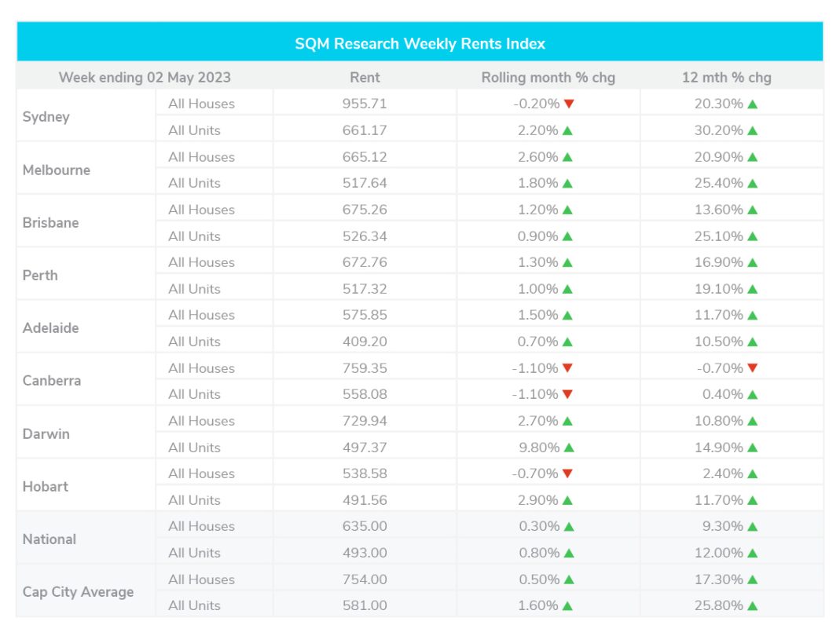Click National houses rent value 635.00
Viewport: 840px width, 636px height.
(x=365, y=526)
